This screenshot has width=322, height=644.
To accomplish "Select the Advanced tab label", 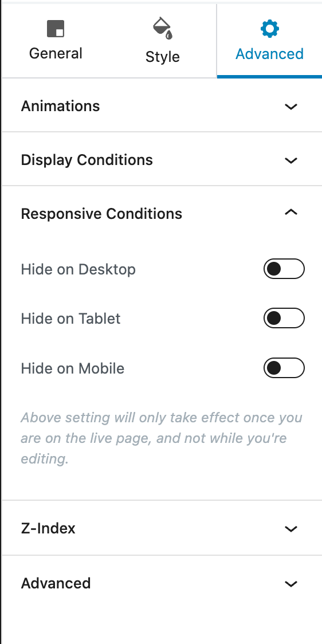I will tap(269, 54).
